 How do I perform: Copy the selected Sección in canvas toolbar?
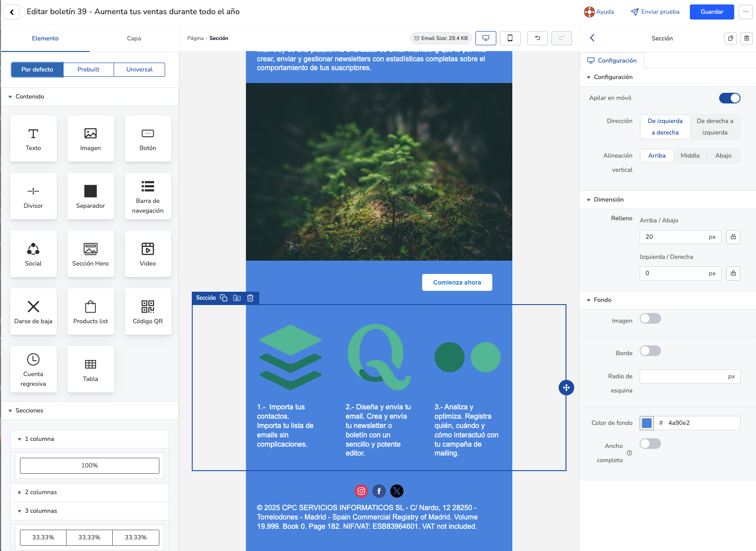[x=224, y=298]
